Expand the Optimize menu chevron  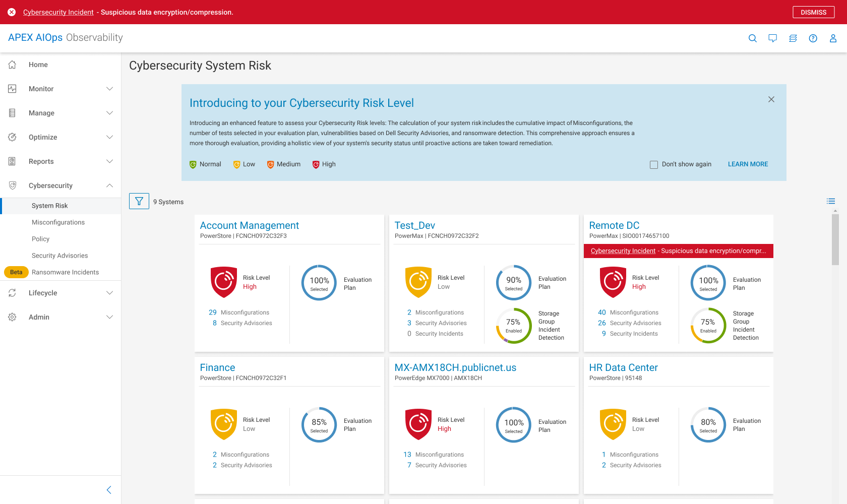(109, 137)
